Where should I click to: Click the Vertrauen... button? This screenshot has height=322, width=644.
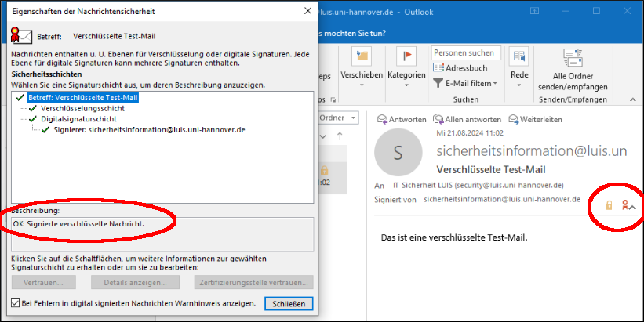pyautogui.click(x=44, y=282)
